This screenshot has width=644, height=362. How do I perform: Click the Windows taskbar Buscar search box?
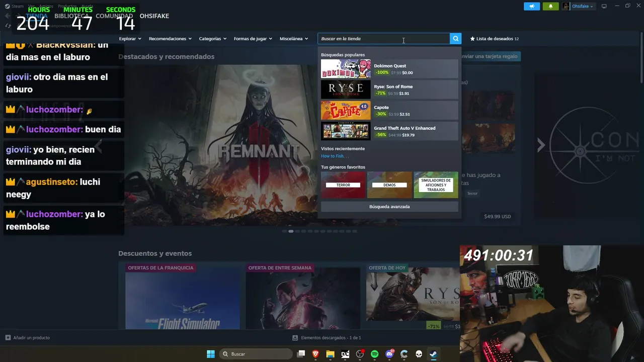coord(257,354)
